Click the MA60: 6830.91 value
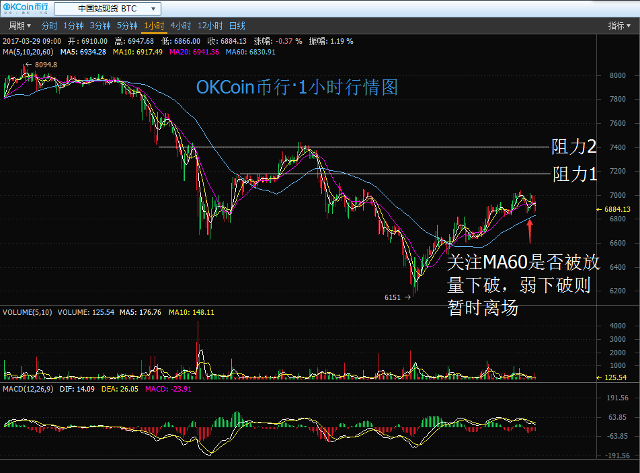The height and width of the screenshot is (473, 640). pos(251,52)
